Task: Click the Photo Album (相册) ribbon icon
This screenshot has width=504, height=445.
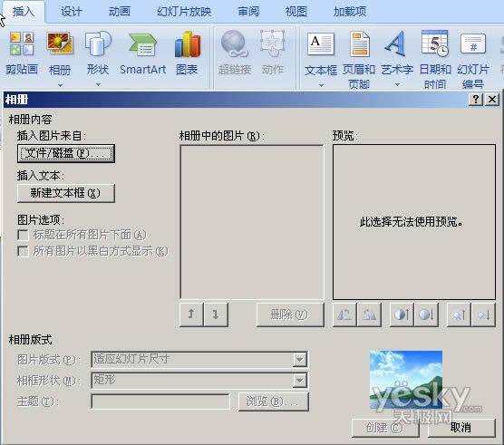Action: click(60, 44)
